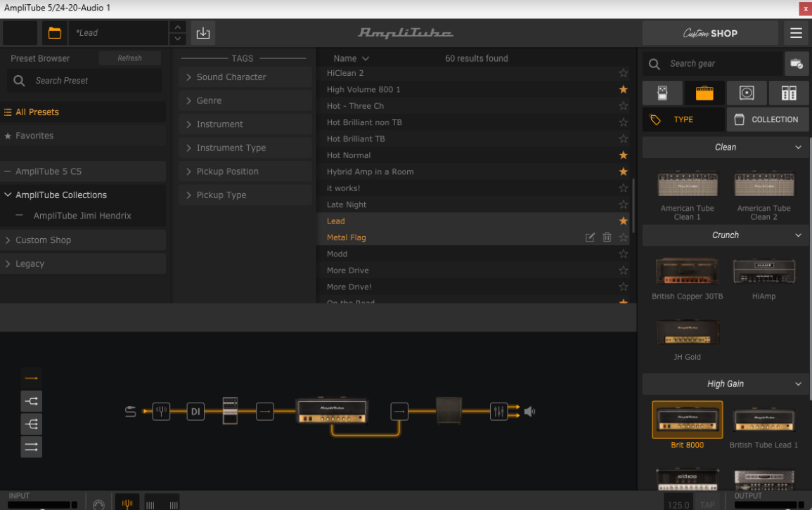Open the hamburger main menu
The height and width of the screenshot is (510, 812).
[796, 33]
